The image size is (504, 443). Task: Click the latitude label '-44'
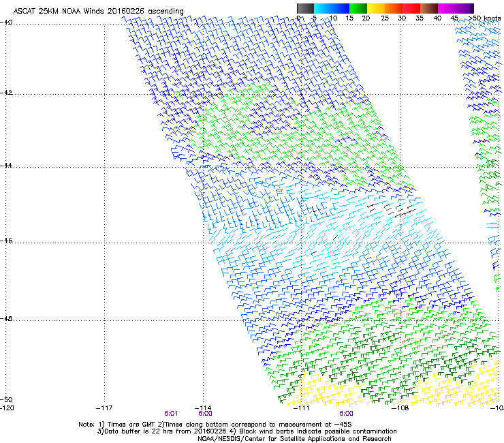tap(6, 166)
